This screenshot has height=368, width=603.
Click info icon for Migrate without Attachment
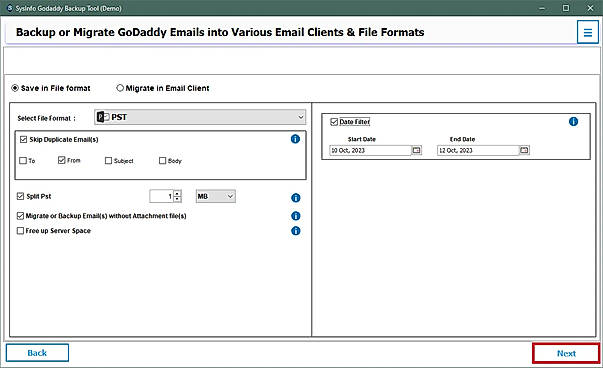click(295, 216)
